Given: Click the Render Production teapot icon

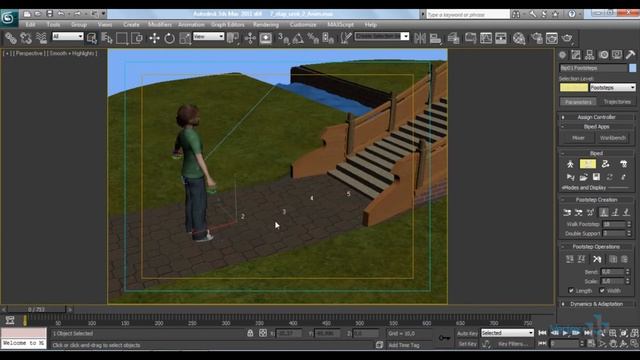Looking at the screenshot, I should [x=567, y=38].
